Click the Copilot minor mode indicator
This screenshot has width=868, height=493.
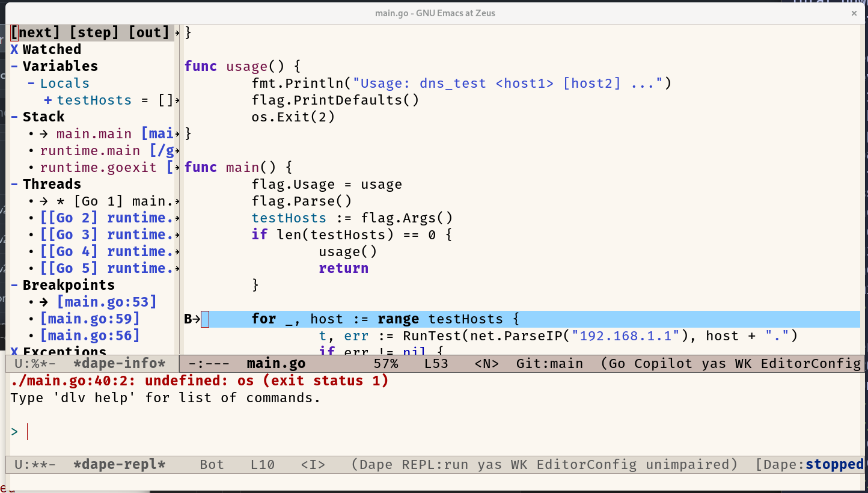[x=663, y=363]
